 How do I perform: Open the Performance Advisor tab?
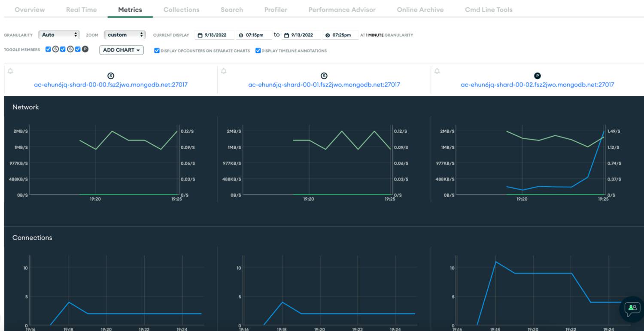(x=342, y=9)
